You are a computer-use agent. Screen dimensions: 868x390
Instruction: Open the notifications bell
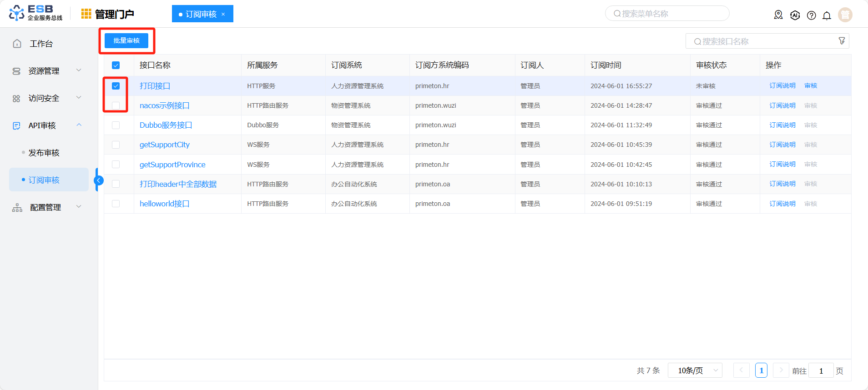pos(827,15)
